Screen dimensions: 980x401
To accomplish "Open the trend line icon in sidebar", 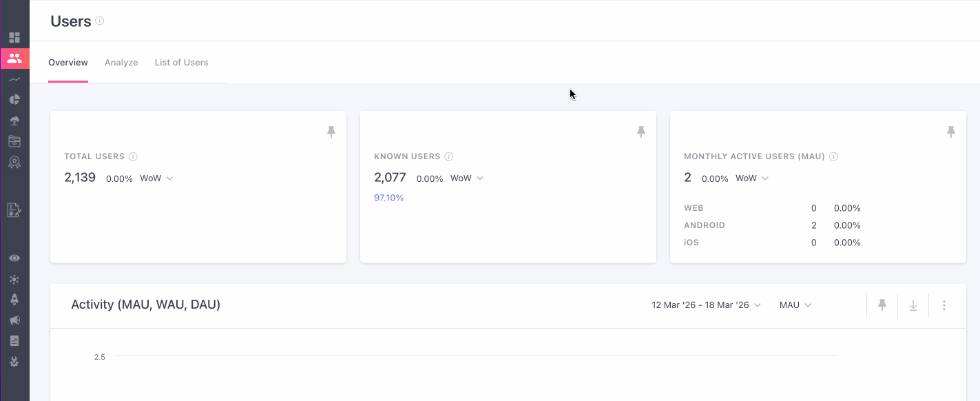I will click(14, 79).
